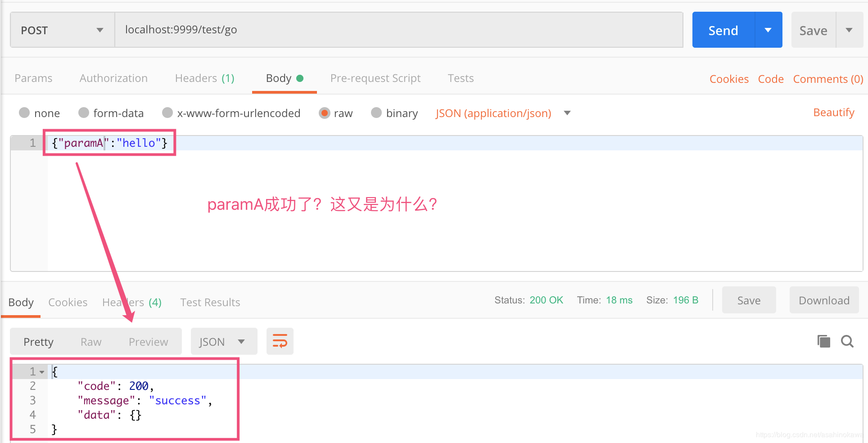Open response search with the magnifier icon

[x=847, y=341]
